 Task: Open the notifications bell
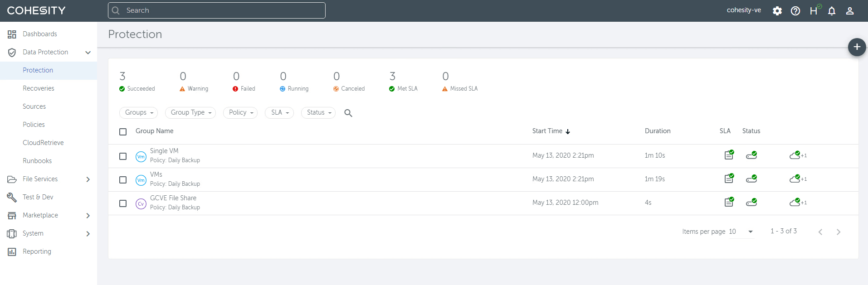click(x=832, y=11)
